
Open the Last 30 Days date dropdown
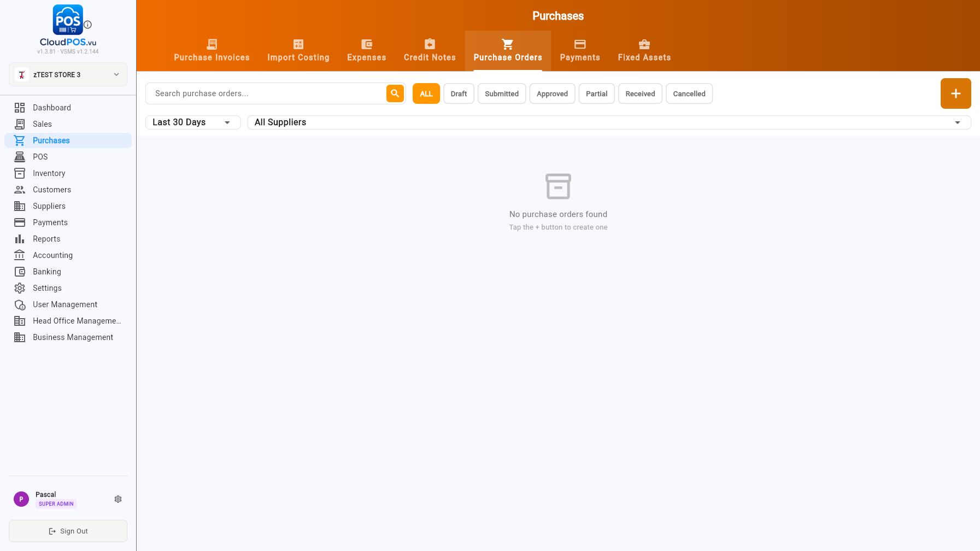click(193, 122)
